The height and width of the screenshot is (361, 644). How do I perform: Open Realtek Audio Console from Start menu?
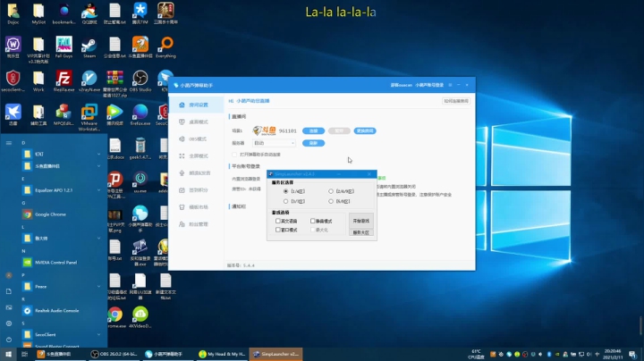tap(61, 311)
